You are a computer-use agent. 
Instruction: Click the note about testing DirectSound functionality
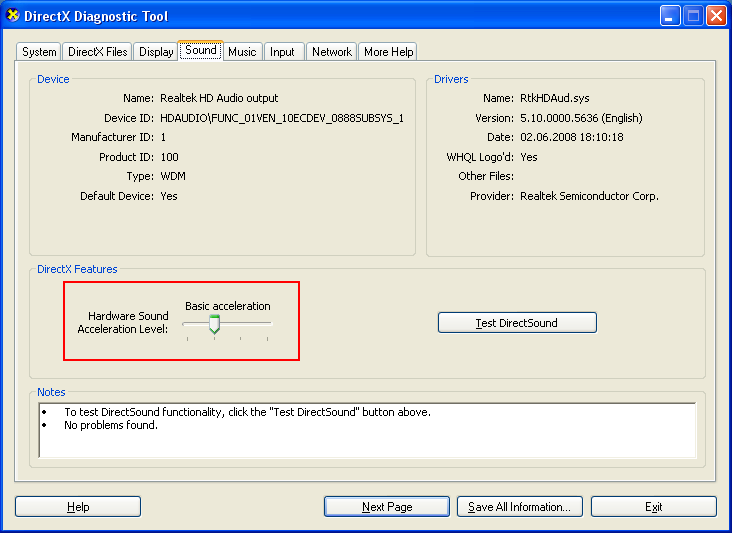[247, 412]
